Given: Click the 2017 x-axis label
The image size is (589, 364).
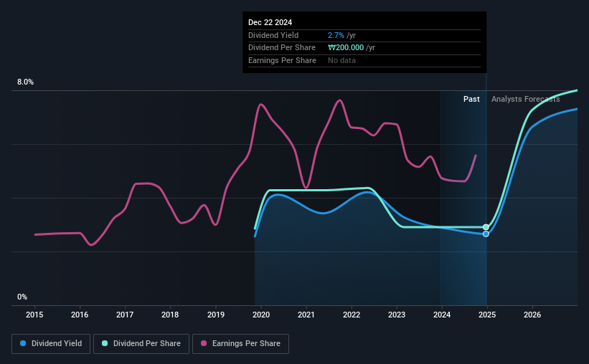Looking at the screenshot, I should (125, 315).
